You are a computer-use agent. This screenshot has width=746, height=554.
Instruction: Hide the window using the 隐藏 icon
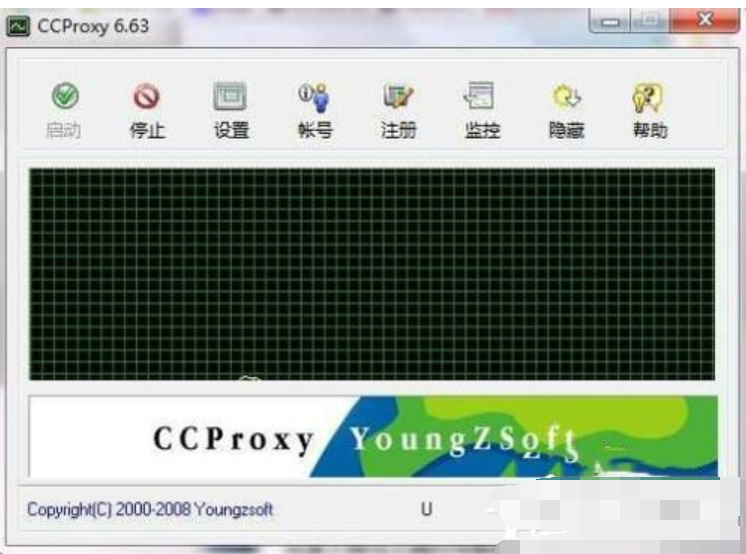pos(566,98)
